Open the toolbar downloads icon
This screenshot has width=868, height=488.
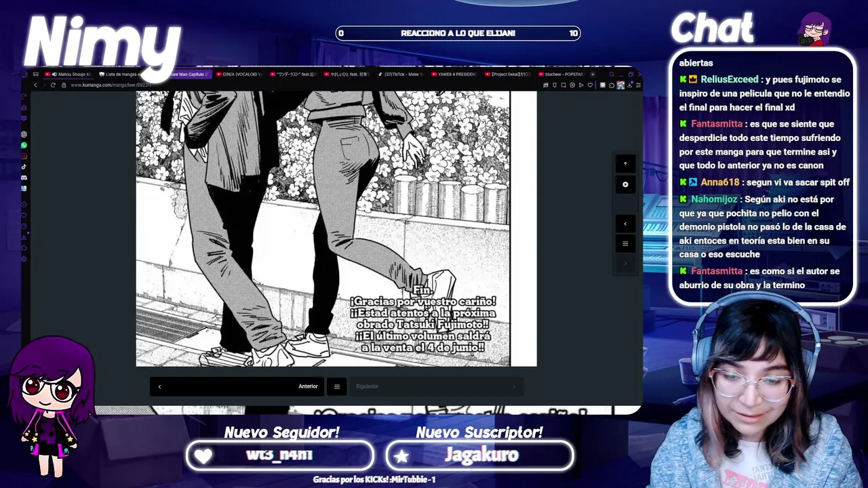(629, 85)
